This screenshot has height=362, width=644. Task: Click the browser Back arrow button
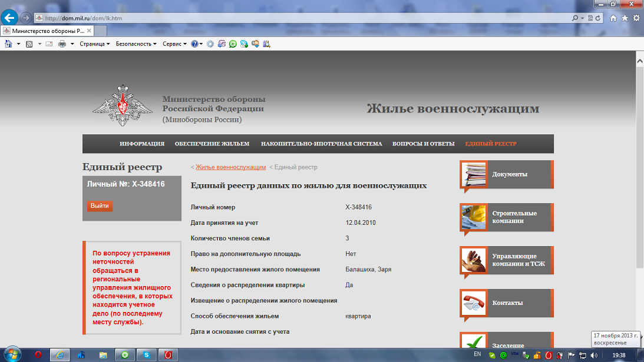click(10, 18)
